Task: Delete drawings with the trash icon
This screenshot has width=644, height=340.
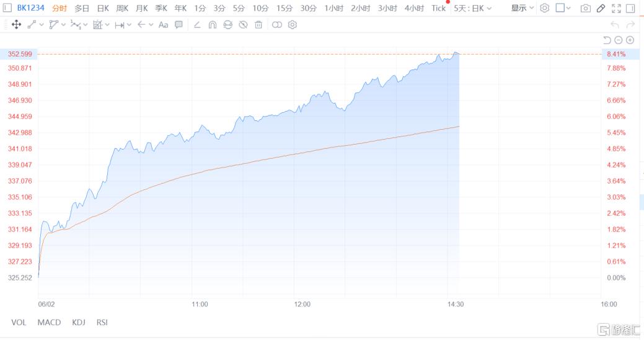Action: coord(258,25)
